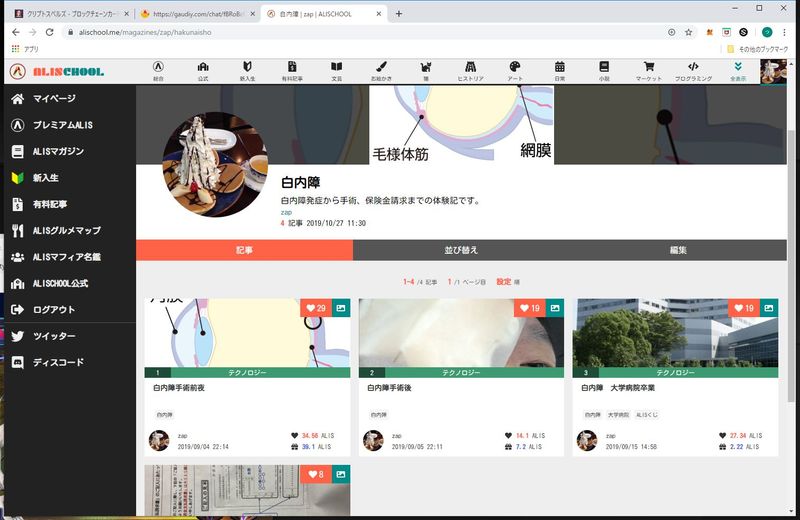This screenshot has height=520, width=800.
Task: Open the user avatar menu in top right
Action: pos(773,71)
